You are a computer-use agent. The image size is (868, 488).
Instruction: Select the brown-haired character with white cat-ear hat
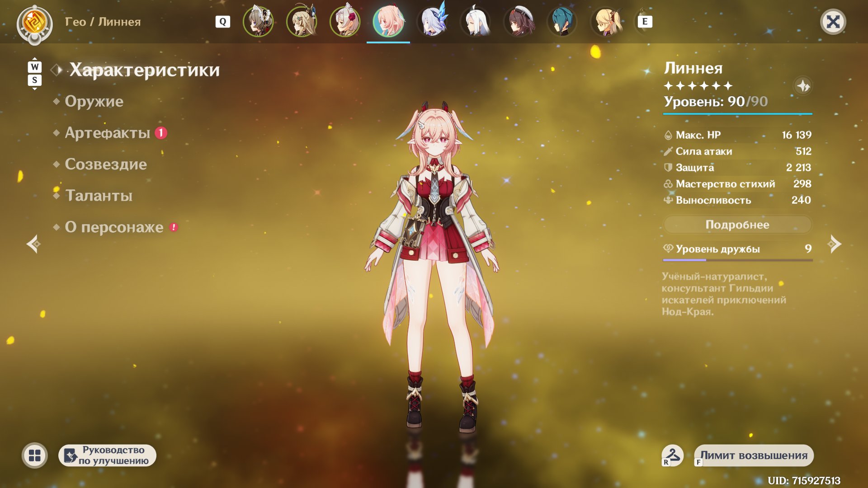[x=259, y=21]
